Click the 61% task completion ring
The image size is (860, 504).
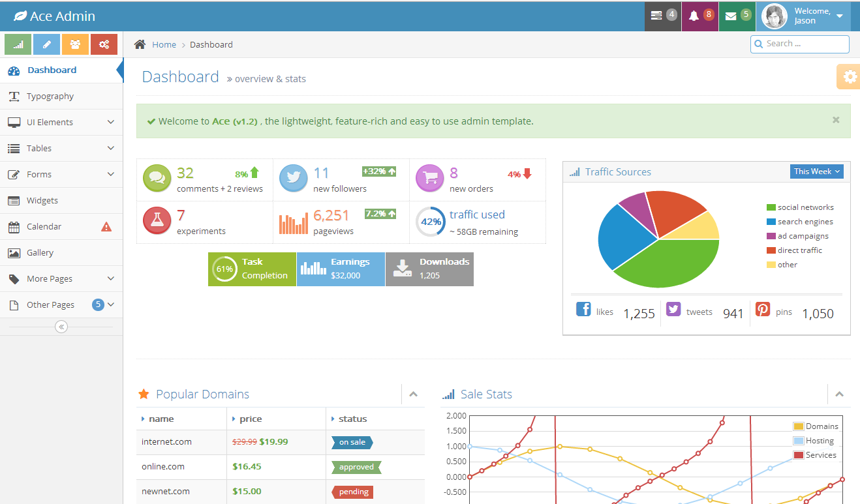click(224, 269)
